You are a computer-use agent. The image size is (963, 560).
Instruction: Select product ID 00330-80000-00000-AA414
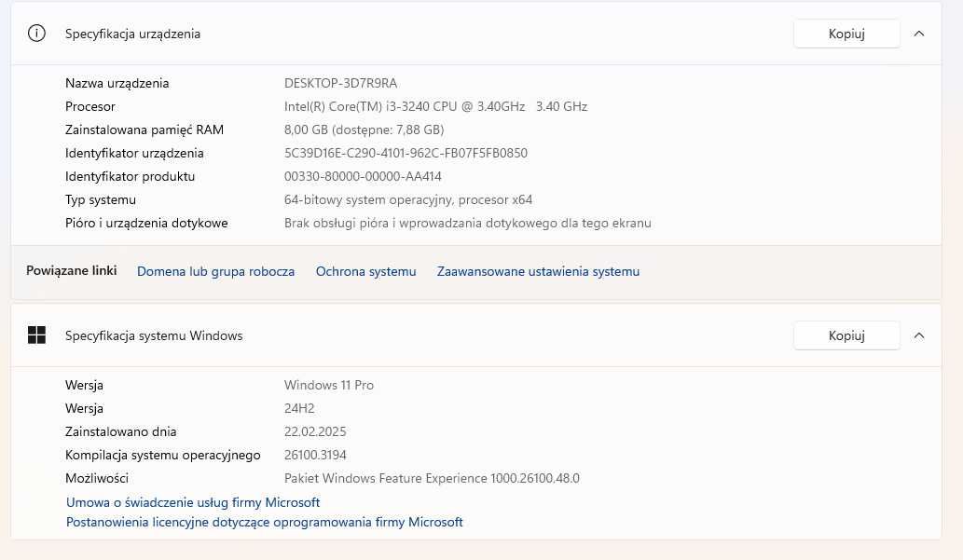pos(363,176)
